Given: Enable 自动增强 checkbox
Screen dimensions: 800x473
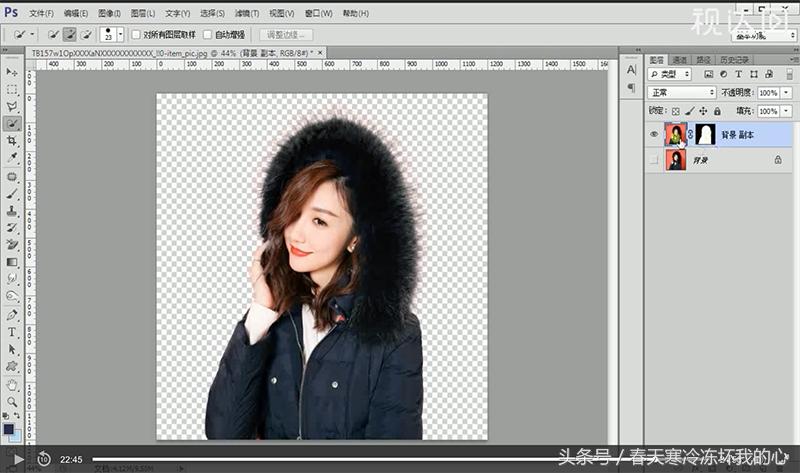Looking at the screenshot, I should click(x=208, y=35).
